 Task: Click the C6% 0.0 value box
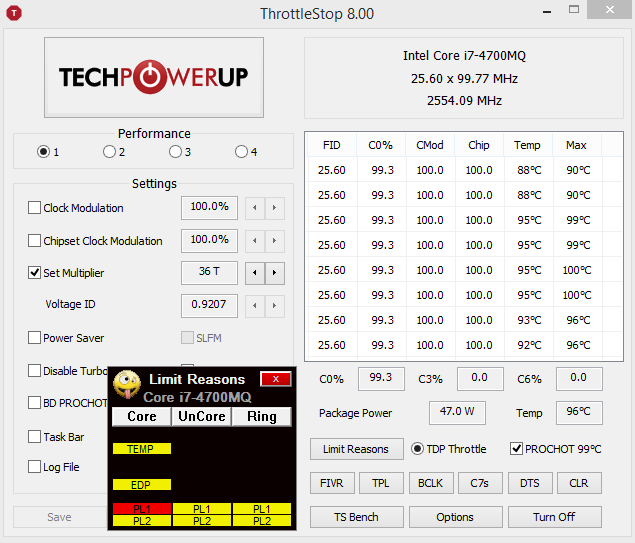(579, 379)
